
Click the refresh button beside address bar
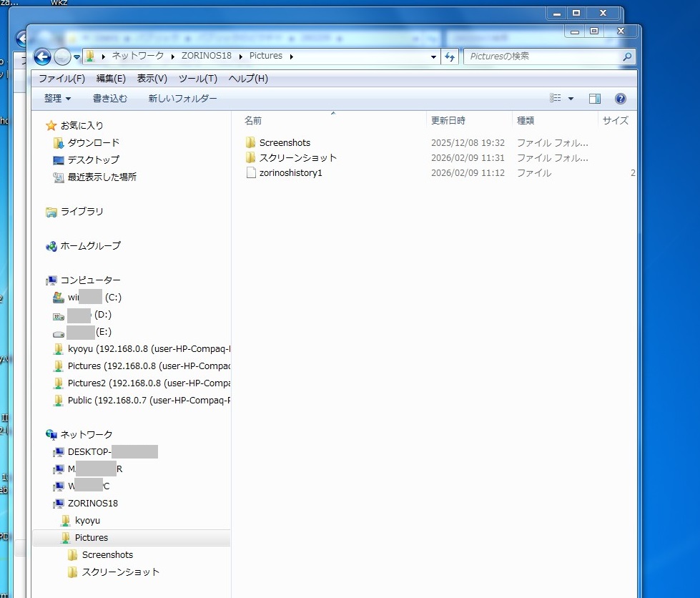(450, 57)
